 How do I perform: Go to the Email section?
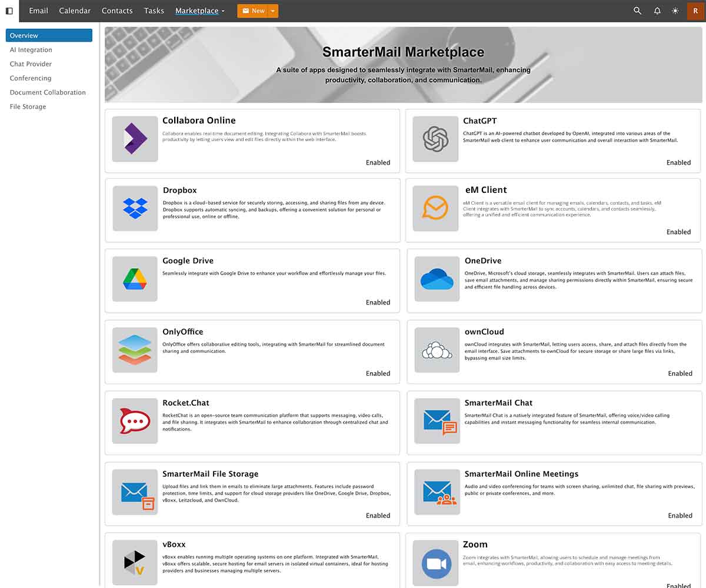[x=39, y=11]
